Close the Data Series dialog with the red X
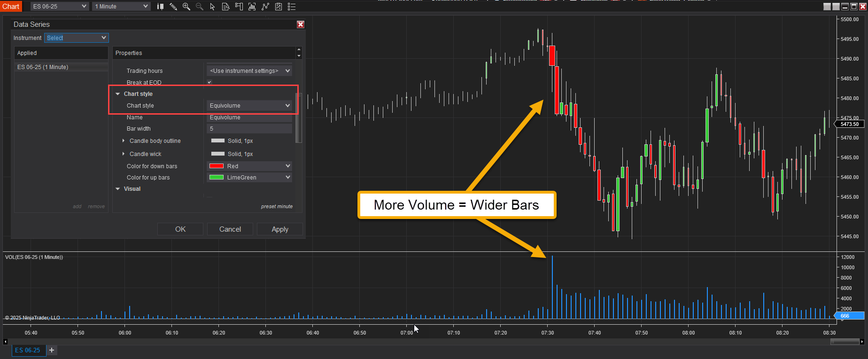868x359 pixels. (x=301, y=24)
